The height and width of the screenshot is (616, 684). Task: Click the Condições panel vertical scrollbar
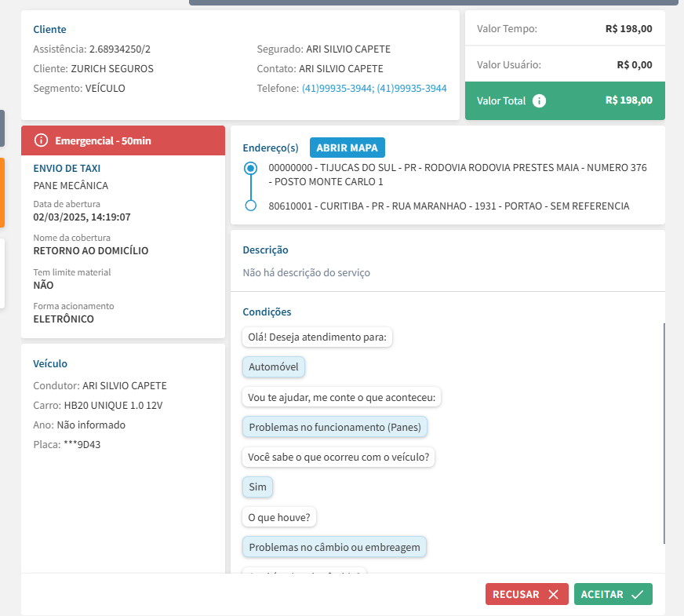click(664, 432)
